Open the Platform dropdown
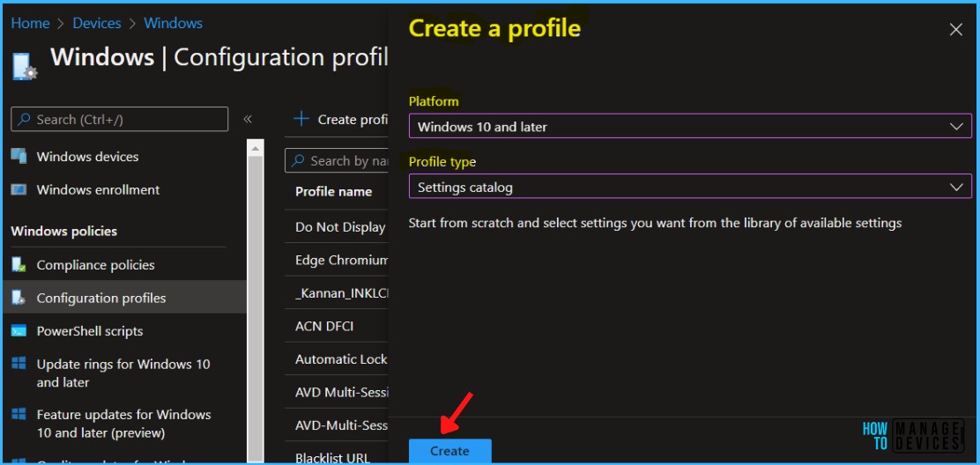 [690, 126]
